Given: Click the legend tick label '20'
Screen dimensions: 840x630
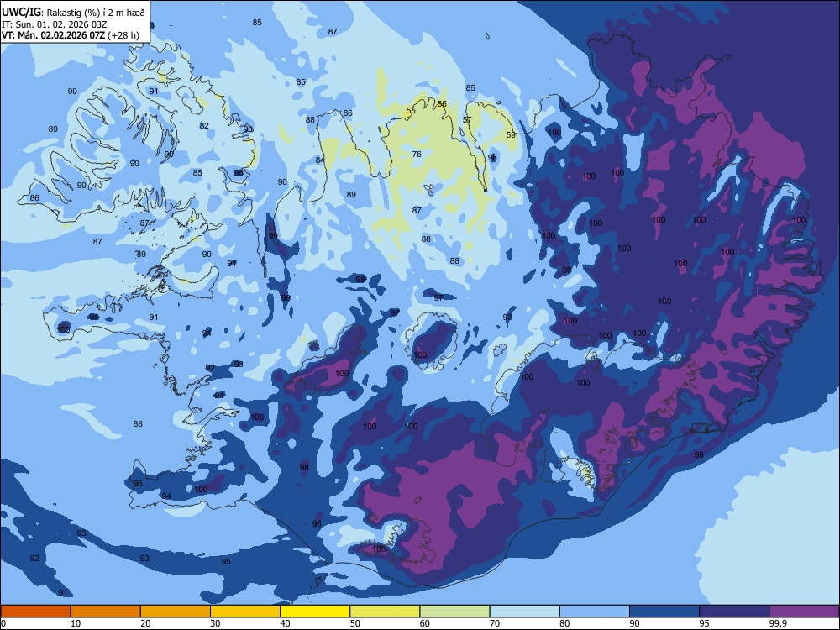Looking at the screenshot, I should click(145, 623).
